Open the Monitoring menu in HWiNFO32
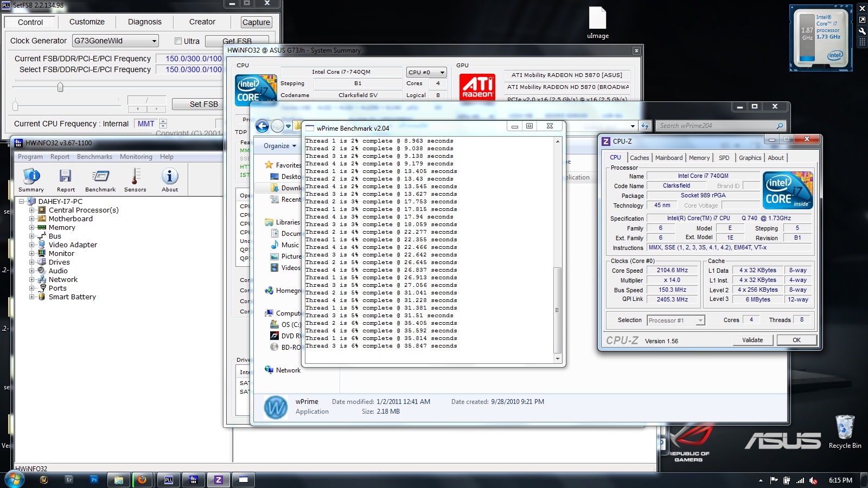Image resolution: width=868 pixels, height=488 pixels. tap(136, 157)
